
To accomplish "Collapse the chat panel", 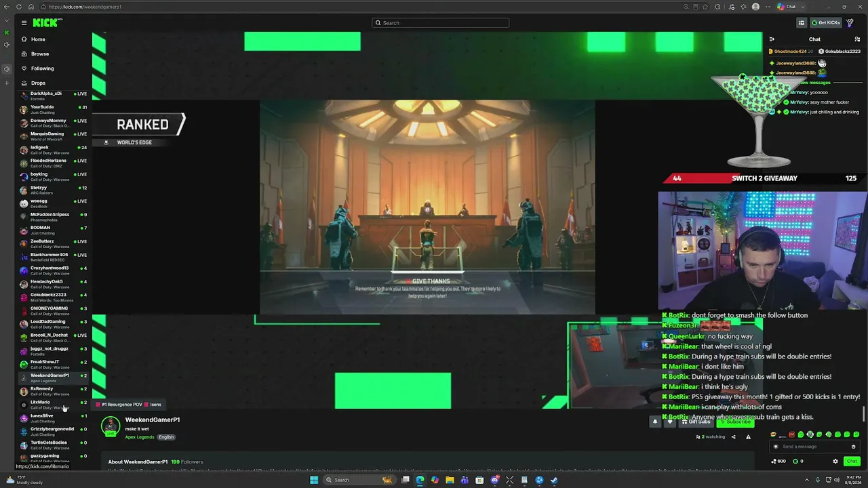I will coord(772,39).
